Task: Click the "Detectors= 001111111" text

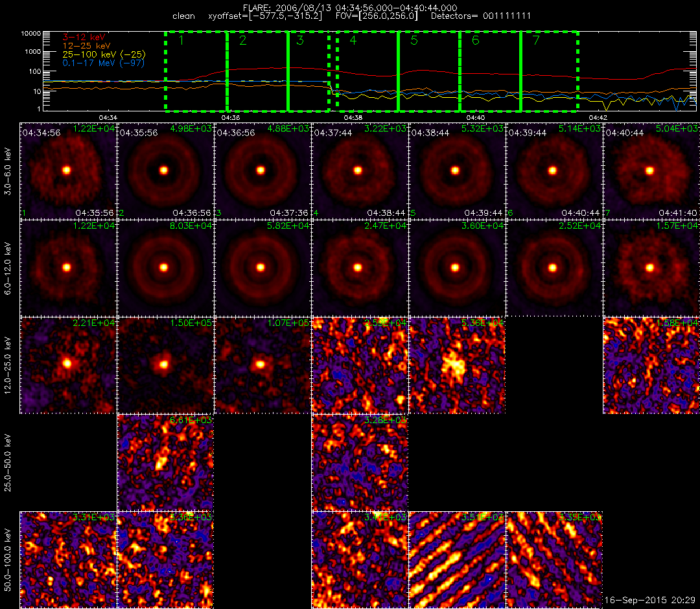Action: coord(481,16)
